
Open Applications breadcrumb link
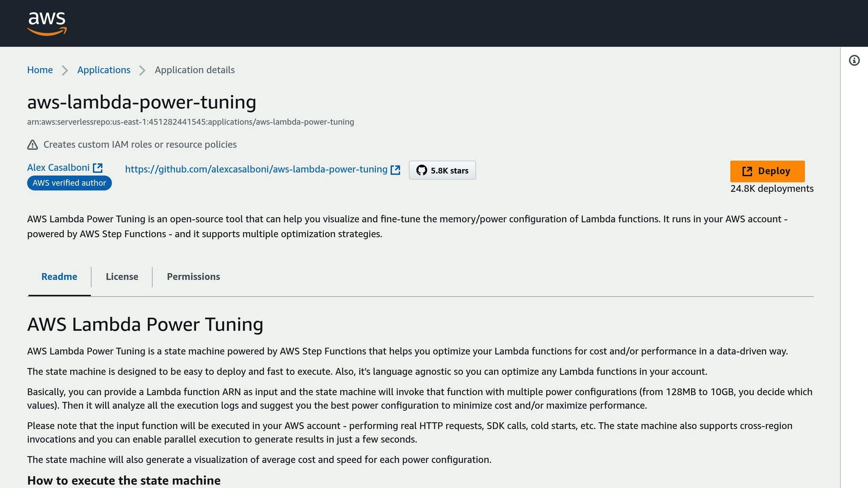(x=104, y=70)
